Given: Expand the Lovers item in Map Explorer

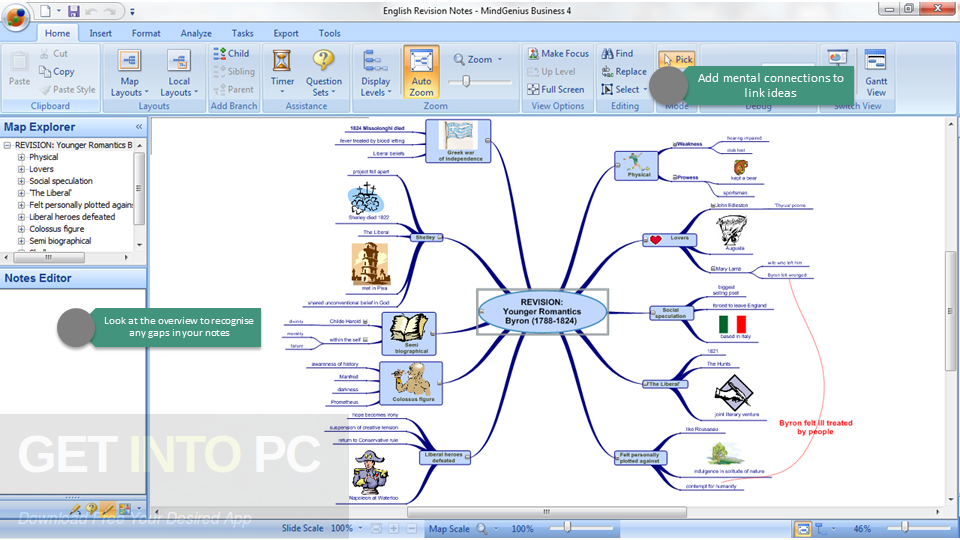Looking at the screenshot, I should coord(21,169).
